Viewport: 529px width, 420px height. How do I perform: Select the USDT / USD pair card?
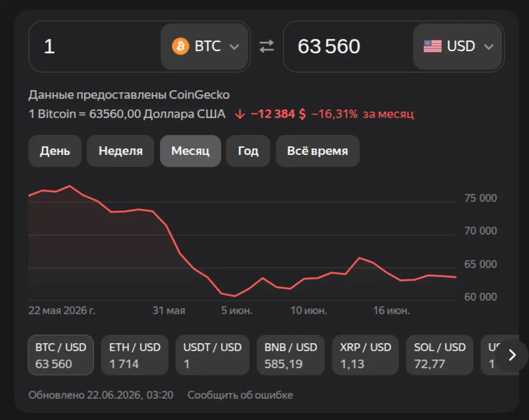click(212, 355)
